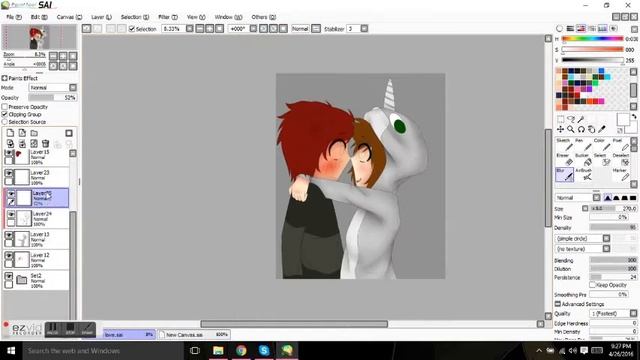Screen dimensions: 640x360
Task: Uncheck the Clipping Group checkbox
Action: [x=5, y=114]
